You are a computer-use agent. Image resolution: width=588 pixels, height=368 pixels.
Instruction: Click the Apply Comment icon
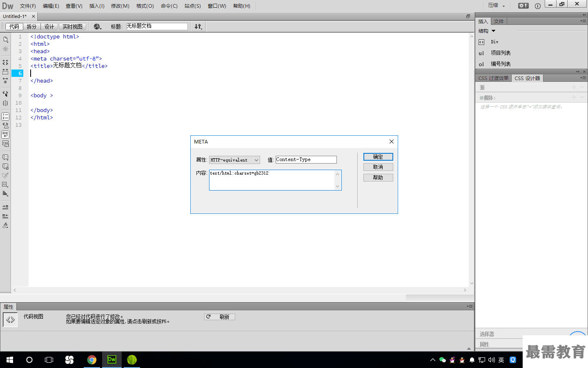click(5, 157)
